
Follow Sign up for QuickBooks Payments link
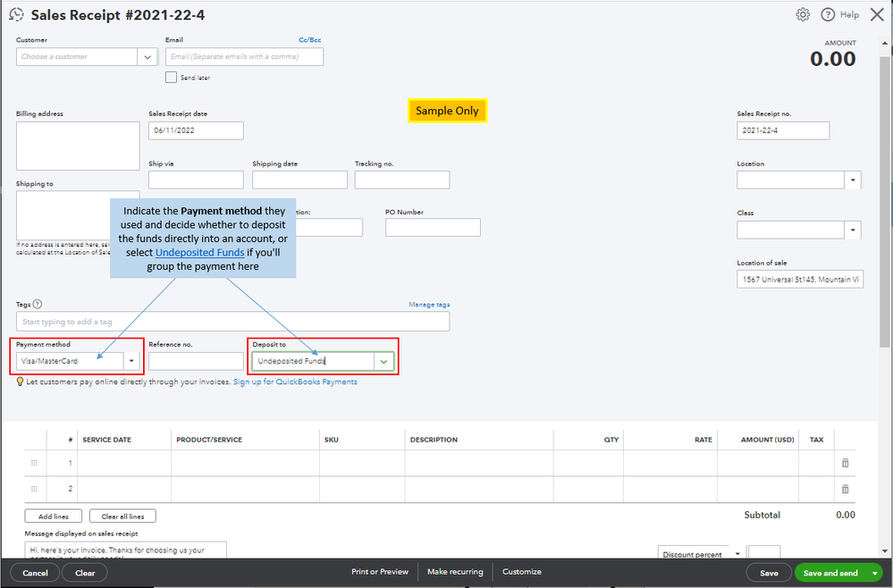click(x=295, y=382)
